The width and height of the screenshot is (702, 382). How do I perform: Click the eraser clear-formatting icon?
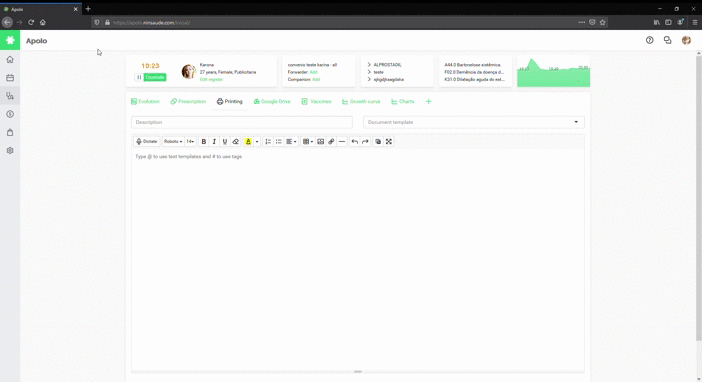coord(235,142)
